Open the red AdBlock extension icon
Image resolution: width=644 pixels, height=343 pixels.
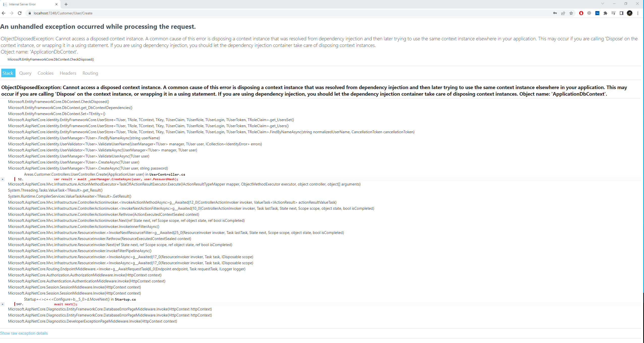click(581, 13)
